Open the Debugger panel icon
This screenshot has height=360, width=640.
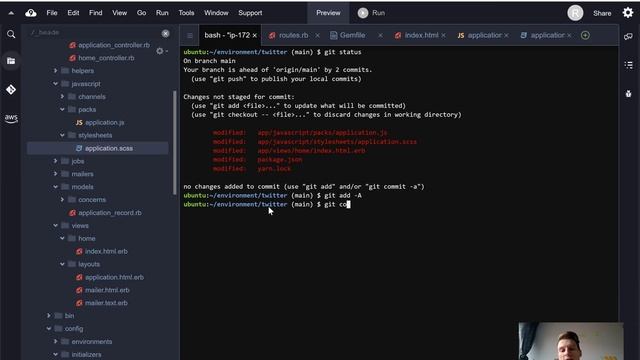click(629, 93)
